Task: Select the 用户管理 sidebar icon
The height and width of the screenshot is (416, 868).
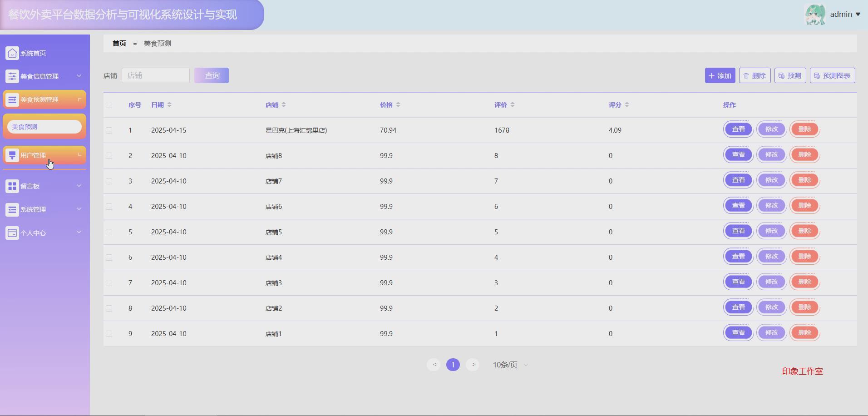Action: tap(12, 155)
